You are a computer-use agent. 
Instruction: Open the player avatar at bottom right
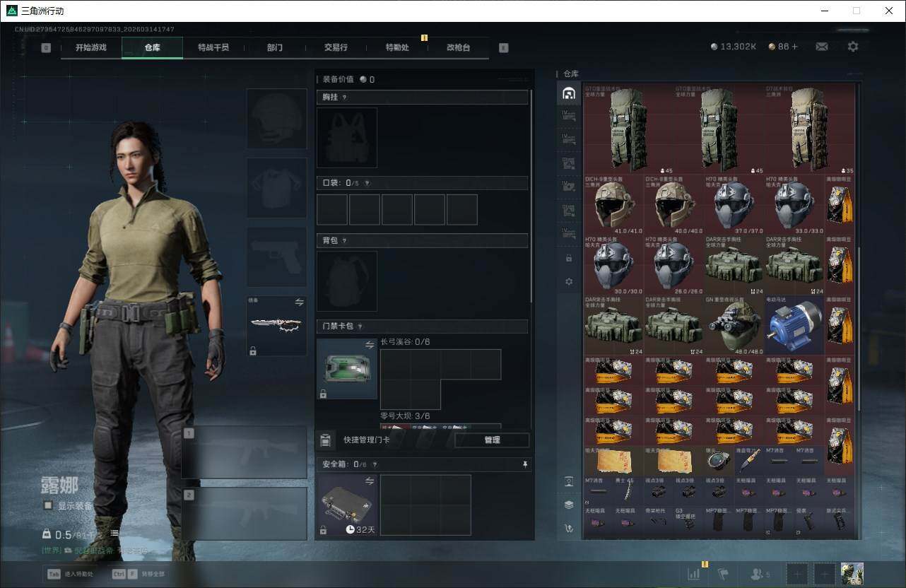point(852,574)
